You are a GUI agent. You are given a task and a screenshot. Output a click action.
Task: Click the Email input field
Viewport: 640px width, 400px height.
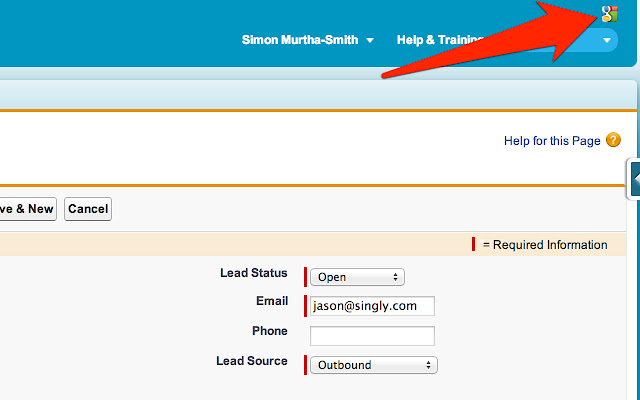372,306
